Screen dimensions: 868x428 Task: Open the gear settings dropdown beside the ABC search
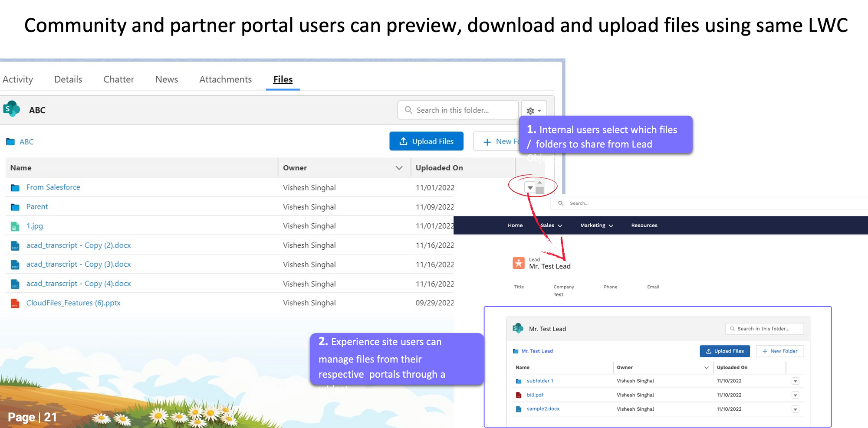tap(534, 111)
